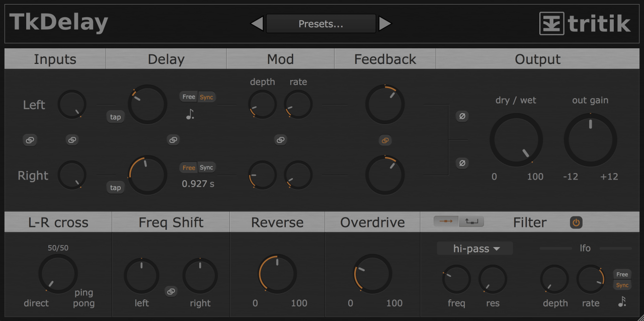
Task: Click the Overdrive section header
Action: [x=373, y=222]
